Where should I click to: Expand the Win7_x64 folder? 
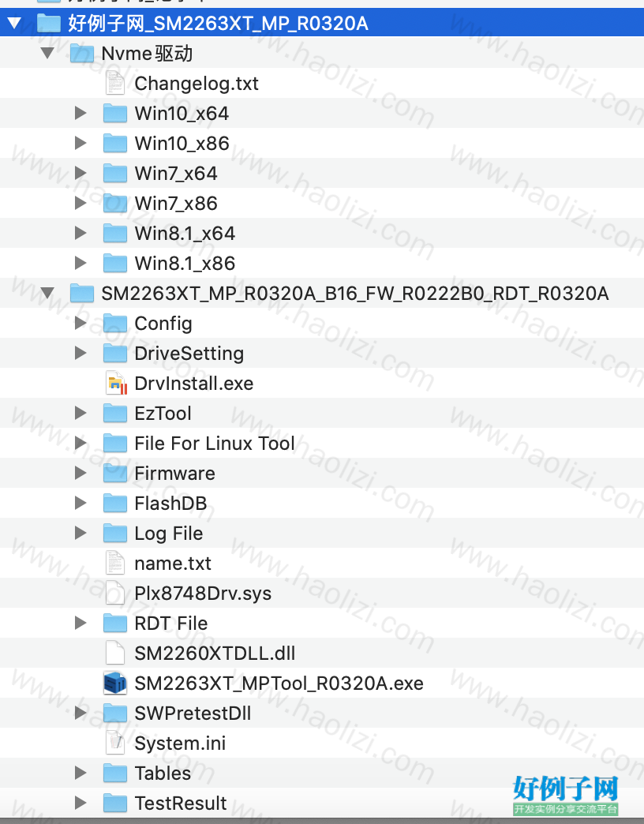coord(80,173)
